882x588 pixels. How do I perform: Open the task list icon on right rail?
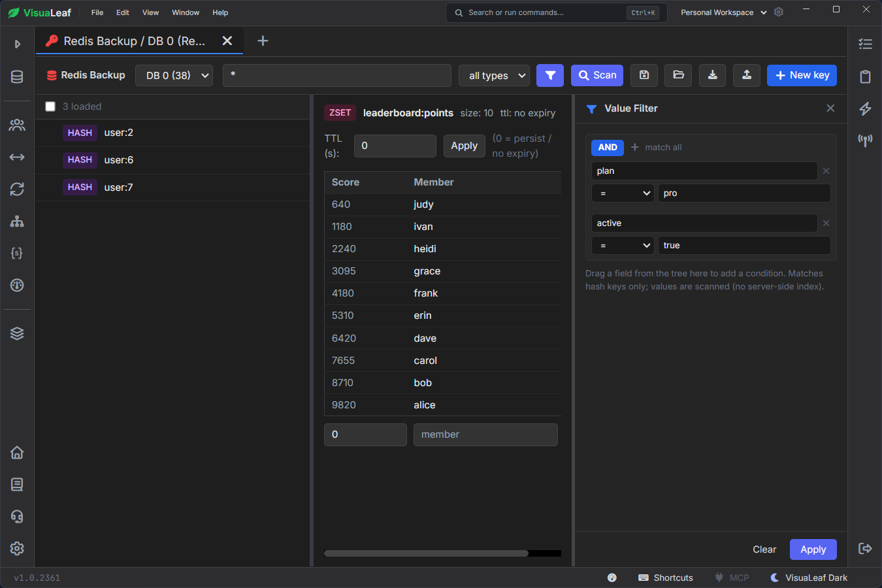865,44
